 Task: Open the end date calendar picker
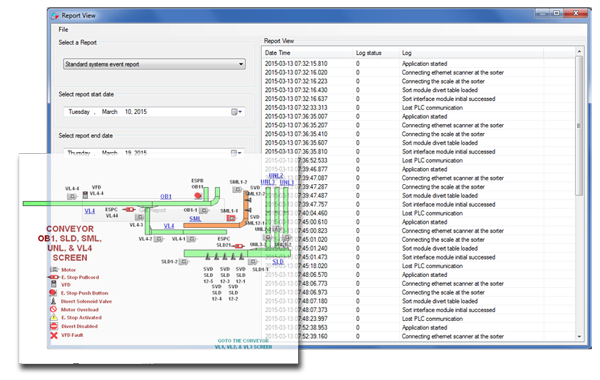click(236, 153)
